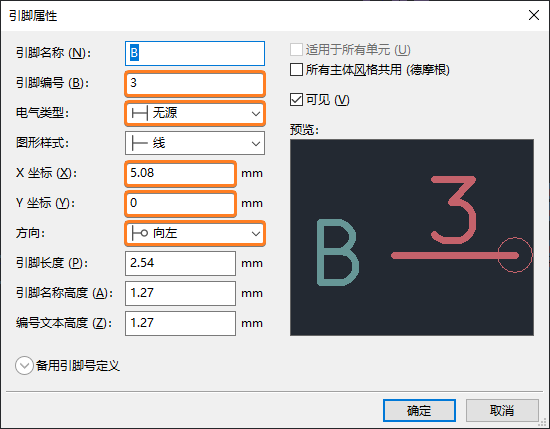Click the pin preview image area

[412, 237]
